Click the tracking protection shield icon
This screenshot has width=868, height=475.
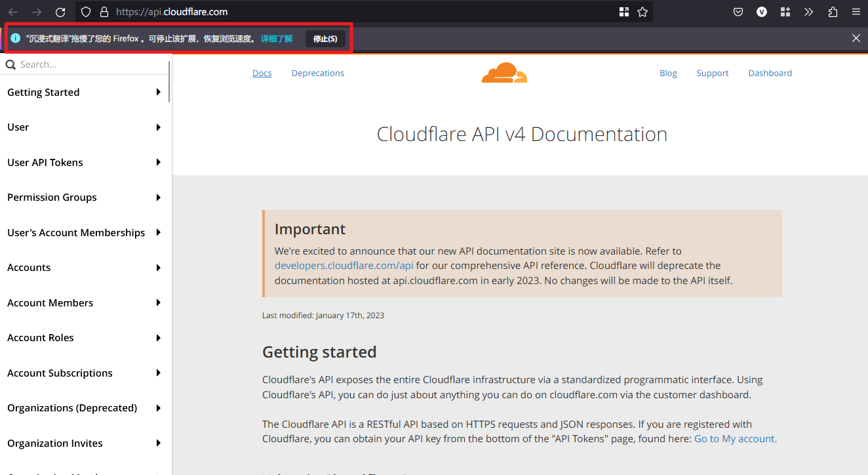click(x=86, y=12)
